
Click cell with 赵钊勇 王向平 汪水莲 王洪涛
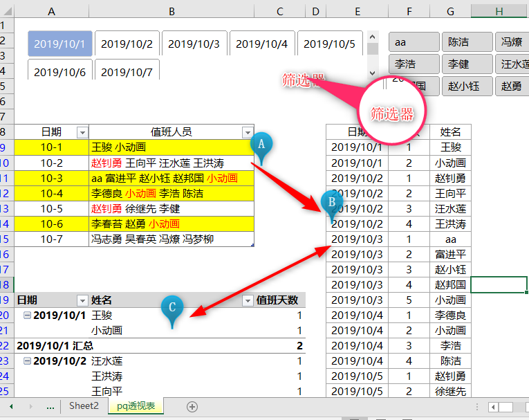click(x=171, y=163)
